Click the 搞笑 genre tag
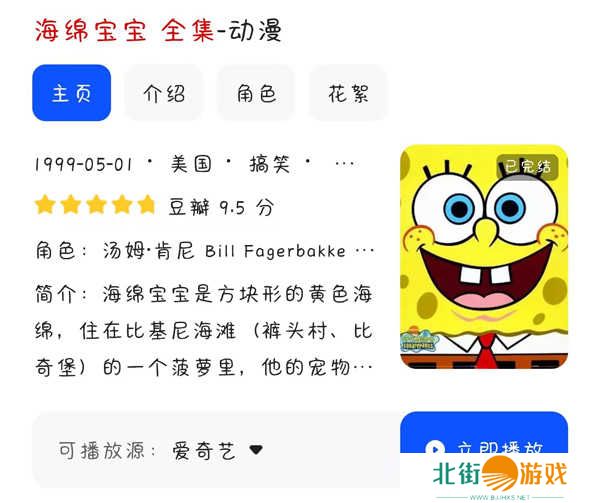 tap(269, 164)
